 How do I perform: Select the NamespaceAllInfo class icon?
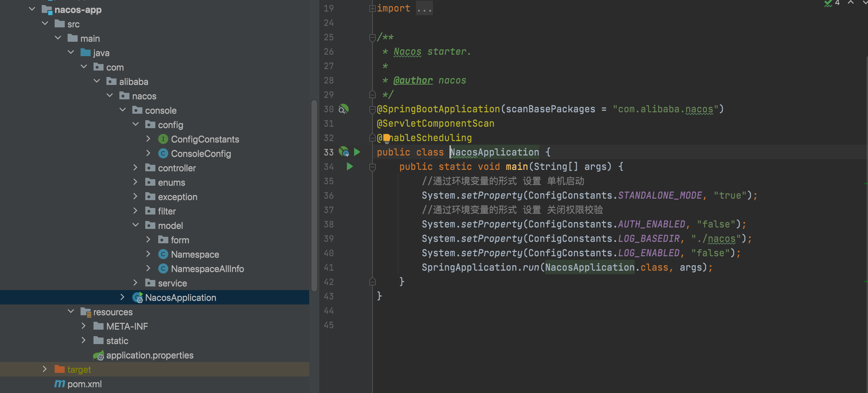pos(163,268)
